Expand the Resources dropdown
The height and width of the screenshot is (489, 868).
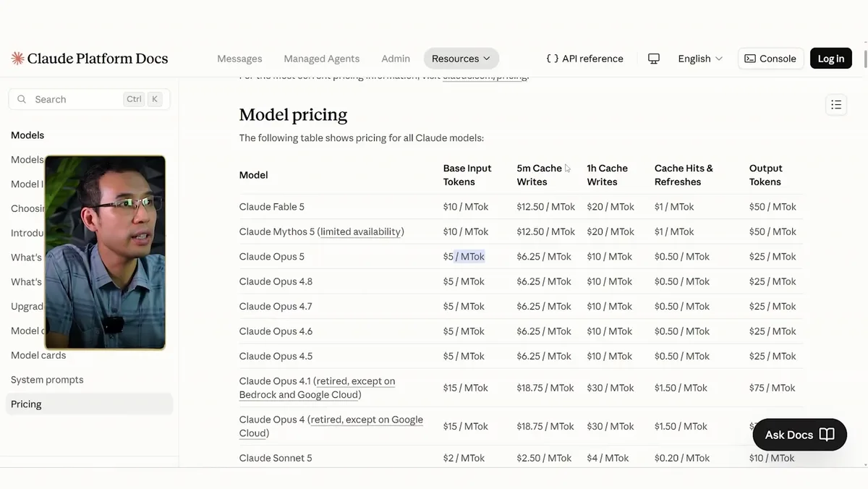pyautogui.click(x=461, y=59)
